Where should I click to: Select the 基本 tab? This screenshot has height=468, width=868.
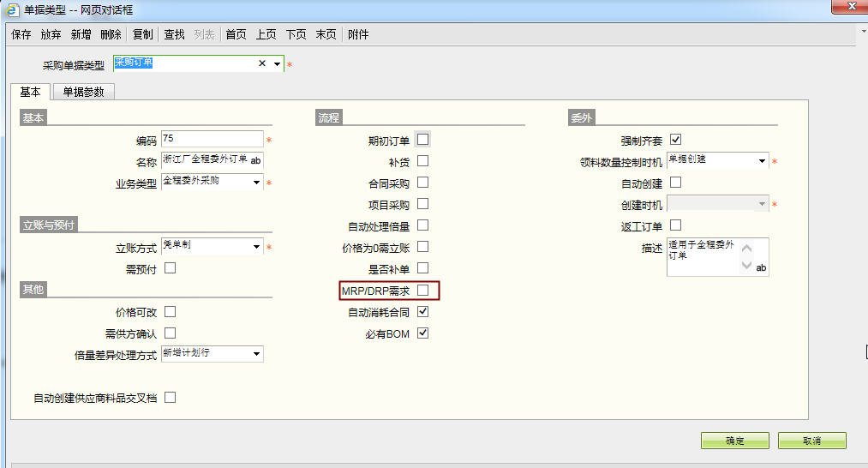[30, 93]
